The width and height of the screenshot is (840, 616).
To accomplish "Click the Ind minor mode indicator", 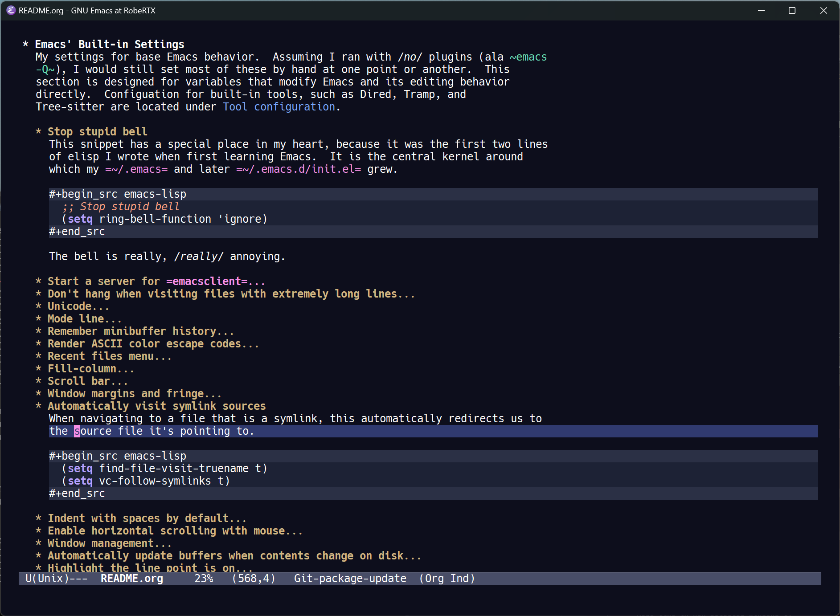I will pos(460,579).
